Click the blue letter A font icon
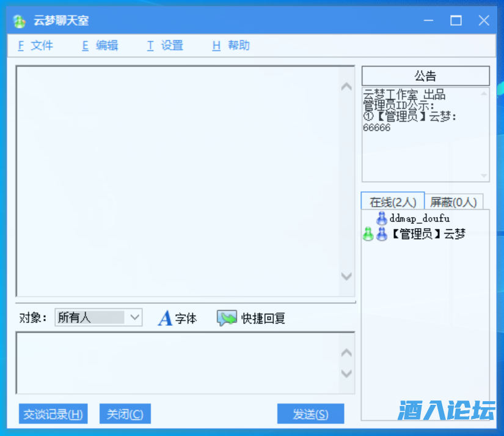 coord(165,319)
